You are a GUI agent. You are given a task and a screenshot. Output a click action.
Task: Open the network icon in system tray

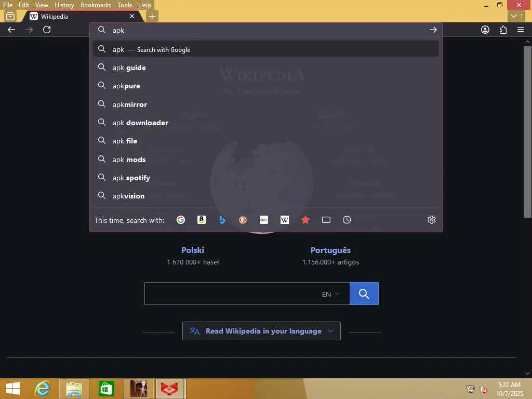[x=470, y=389]
